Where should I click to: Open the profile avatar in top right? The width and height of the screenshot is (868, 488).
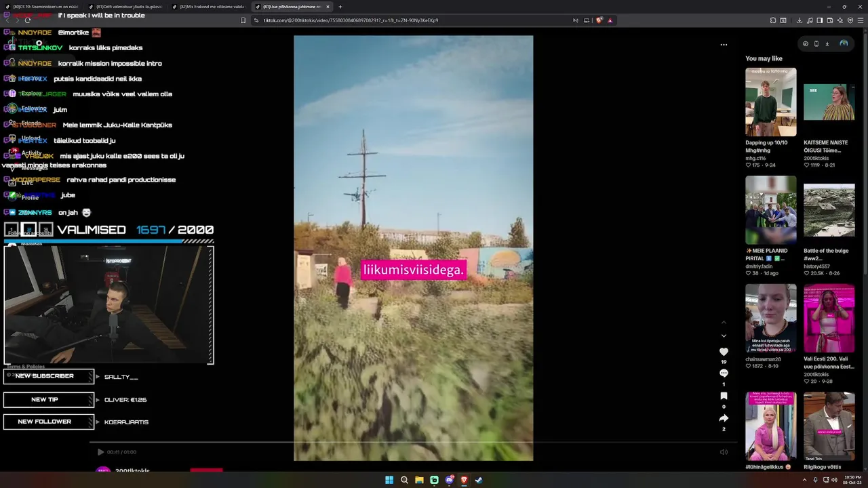844,43
